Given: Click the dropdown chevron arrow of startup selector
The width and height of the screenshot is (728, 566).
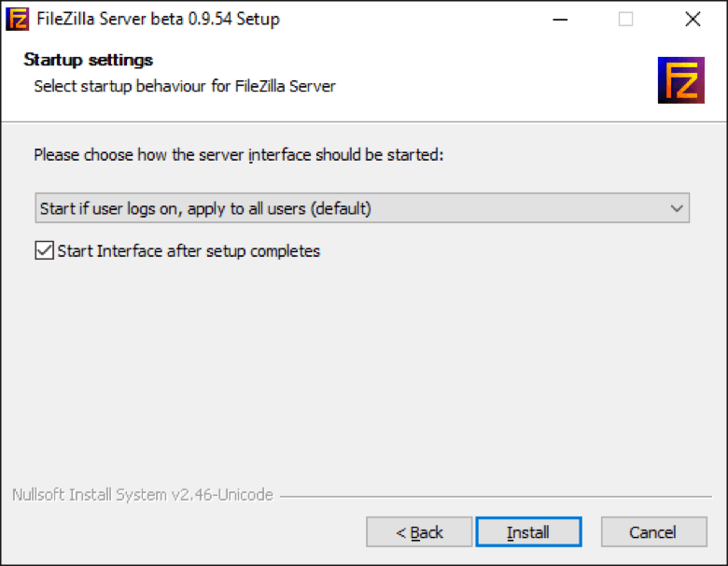Looking at the screenshot, I should point(677,208).
